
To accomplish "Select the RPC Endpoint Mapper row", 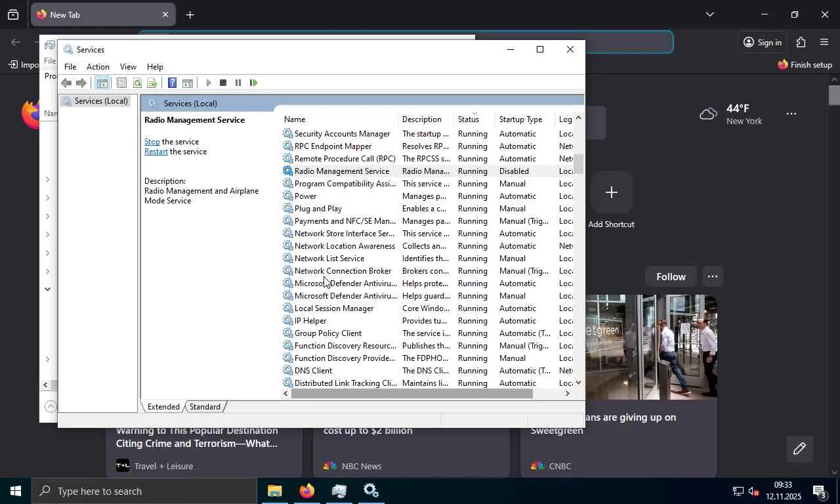I will tap(427, 146).
